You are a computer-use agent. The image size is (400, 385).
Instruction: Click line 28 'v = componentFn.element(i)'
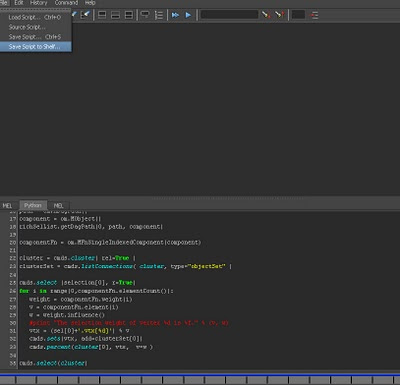point(74,307)
